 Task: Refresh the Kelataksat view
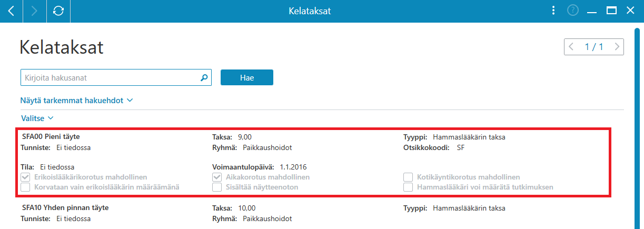tap(58, 11)
